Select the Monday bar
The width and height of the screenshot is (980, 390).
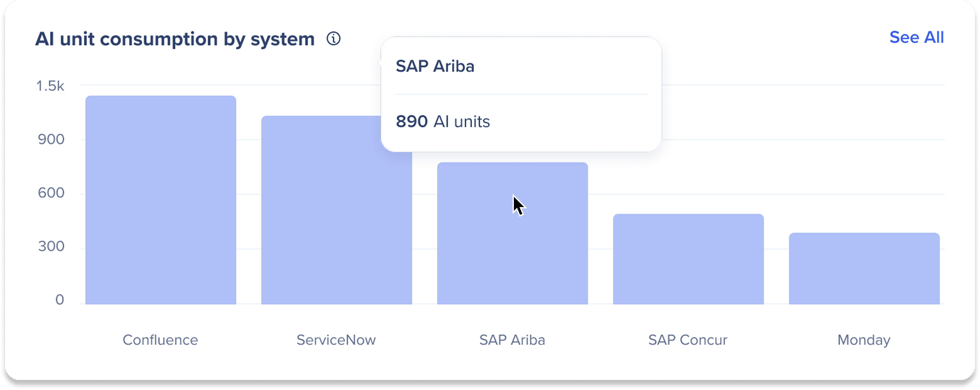[864, 269]
